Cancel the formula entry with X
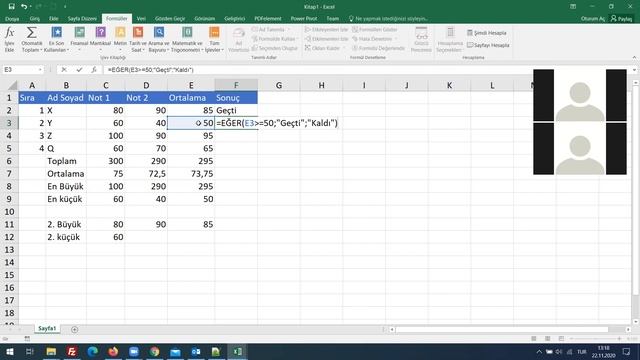The width and height of the screenshot is (640, 360). coord(64,70)
